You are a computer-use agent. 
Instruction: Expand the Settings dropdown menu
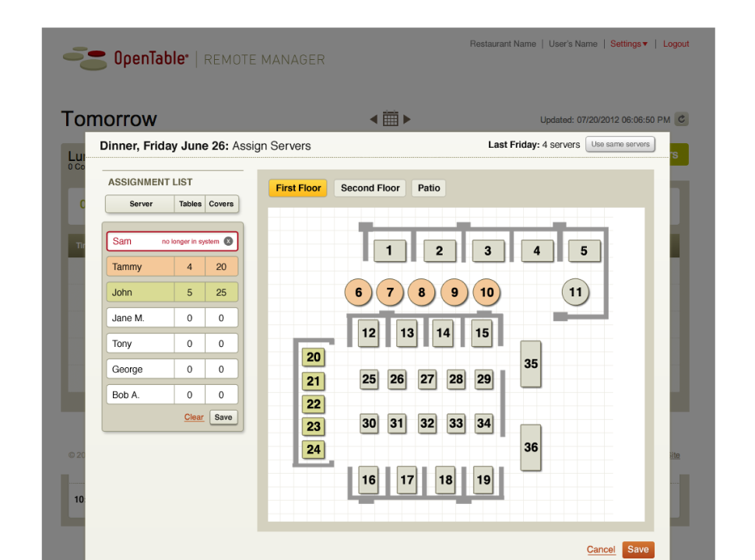point(629,44)
